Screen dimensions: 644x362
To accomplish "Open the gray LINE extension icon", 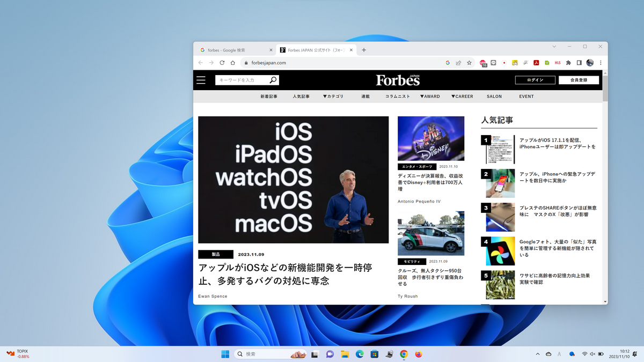I will [x=494, y=63].
